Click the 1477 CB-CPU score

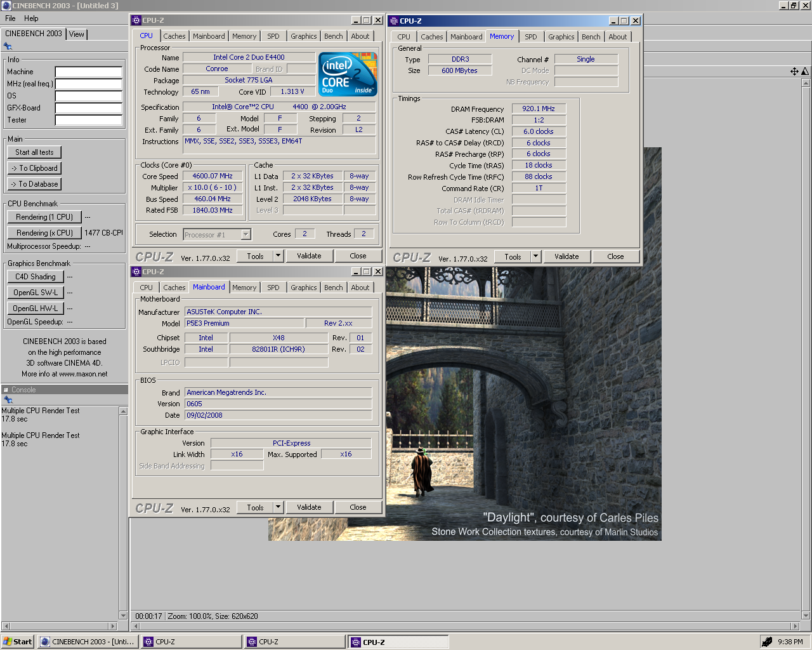click(x=103, y=233)
